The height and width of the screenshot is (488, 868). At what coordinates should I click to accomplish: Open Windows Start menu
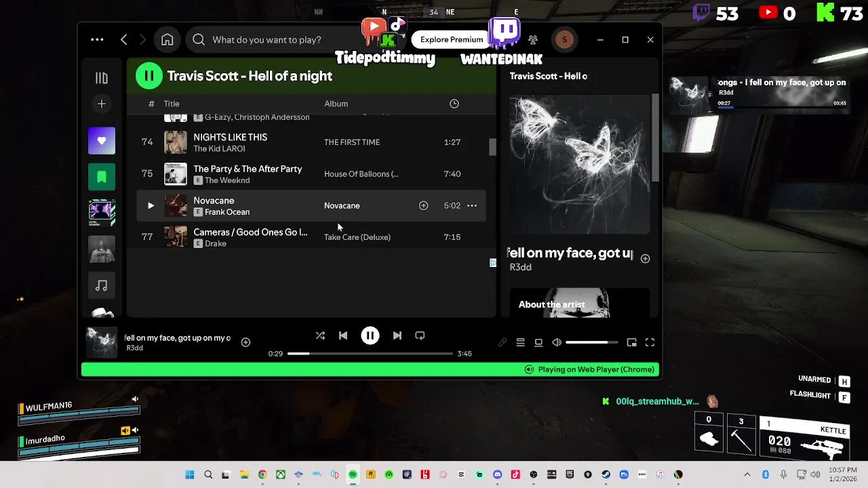click(190, 474)
